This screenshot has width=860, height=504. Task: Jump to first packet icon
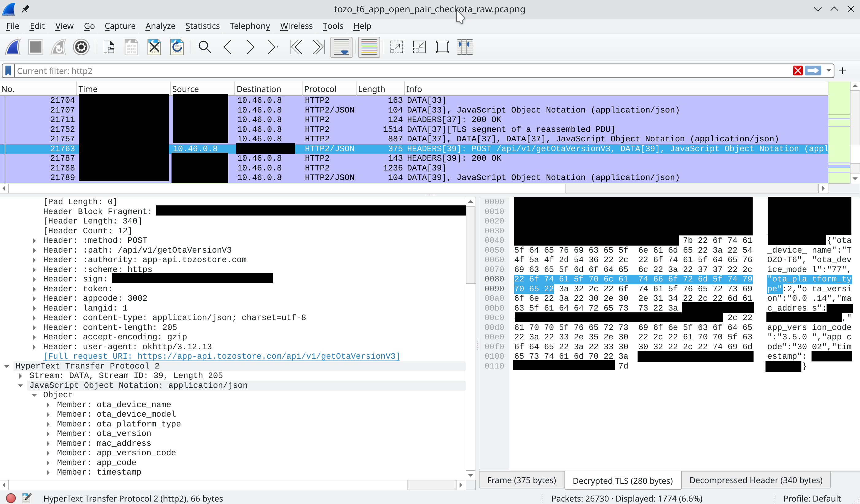[x=296, y=47]
